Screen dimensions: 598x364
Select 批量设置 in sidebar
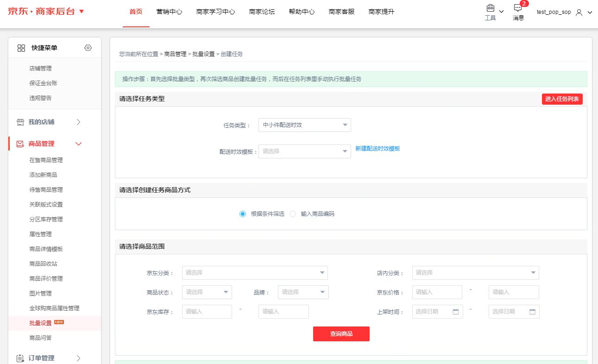(x=41, y=323)
